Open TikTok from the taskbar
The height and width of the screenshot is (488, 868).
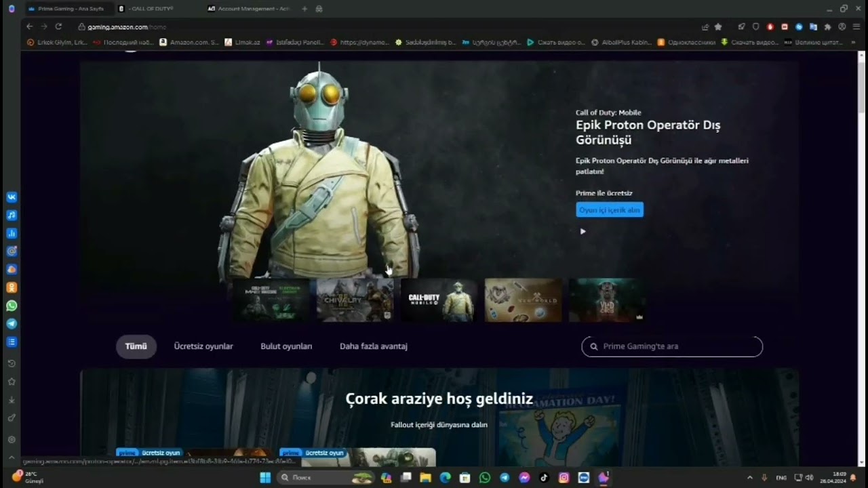click(x=544, y=478)
